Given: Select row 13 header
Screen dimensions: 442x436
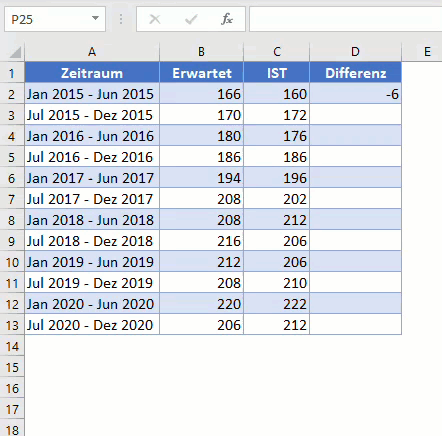Looking at the screenshot, I should tap(12, 325).
